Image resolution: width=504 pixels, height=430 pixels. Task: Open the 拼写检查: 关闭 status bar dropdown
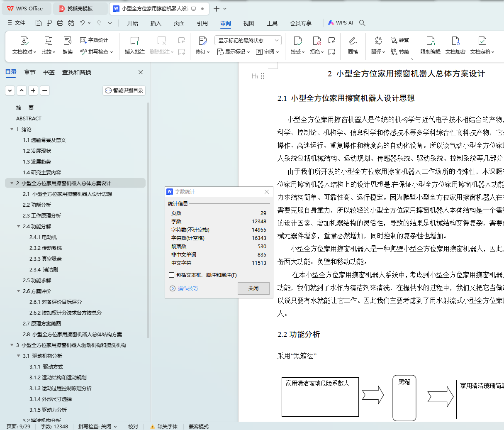coord(97,426)
